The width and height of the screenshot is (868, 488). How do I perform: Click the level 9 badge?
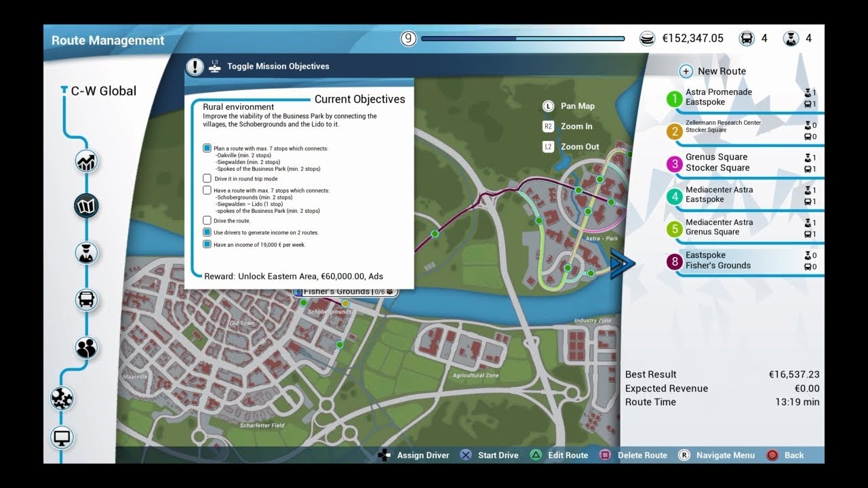pos(408,39)
